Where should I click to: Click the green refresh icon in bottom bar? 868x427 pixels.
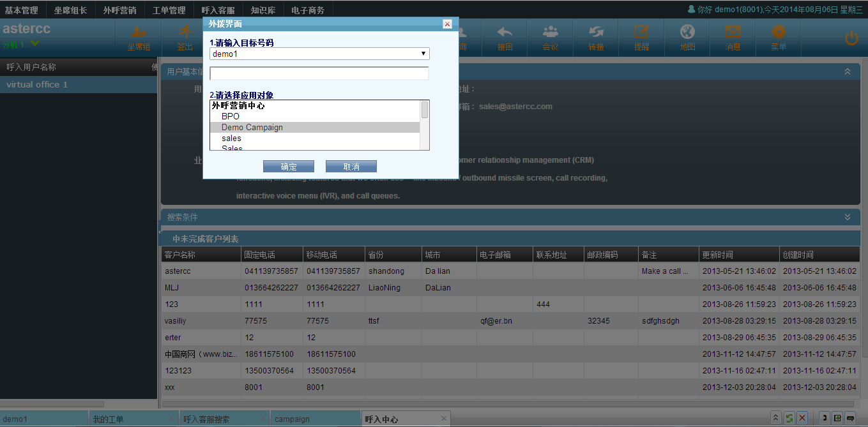click(789, 418)
